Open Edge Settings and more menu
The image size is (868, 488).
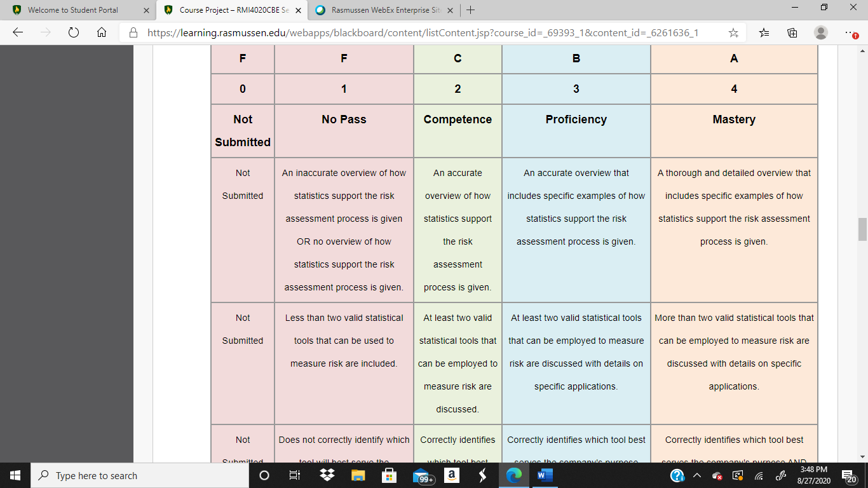[851, 32]
